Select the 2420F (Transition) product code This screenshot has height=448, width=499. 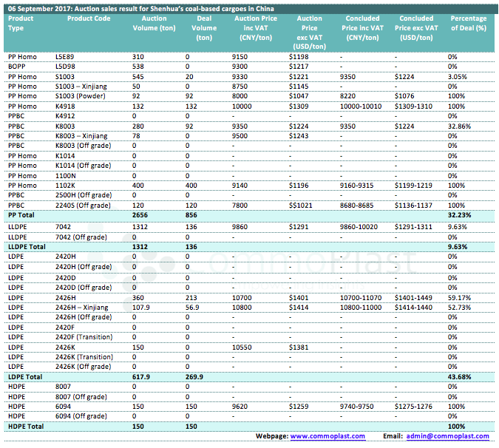coord(85,336)
